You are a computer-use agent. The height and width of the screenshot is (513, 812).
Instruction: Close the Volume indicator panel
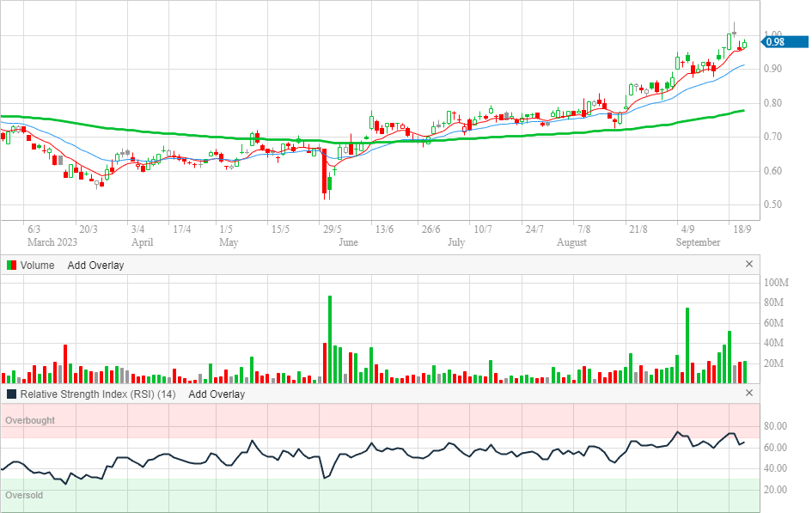(748, 265)
